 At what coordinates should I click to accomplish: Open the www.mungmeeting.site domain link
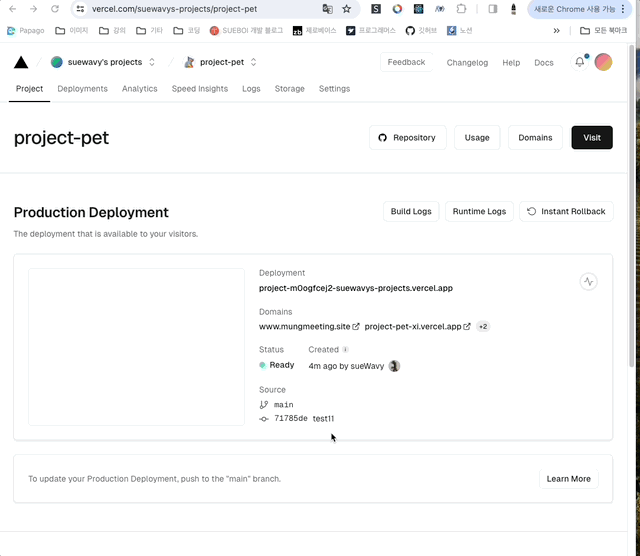[x=309, y=327]
